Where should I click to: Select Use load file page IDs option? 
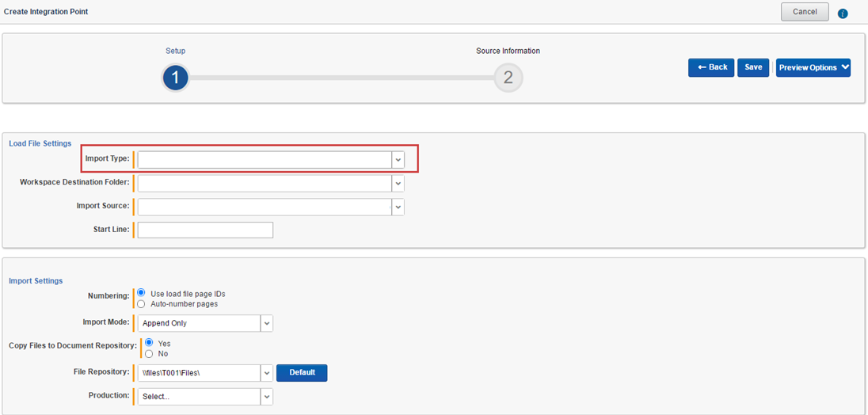click(141, 293)
